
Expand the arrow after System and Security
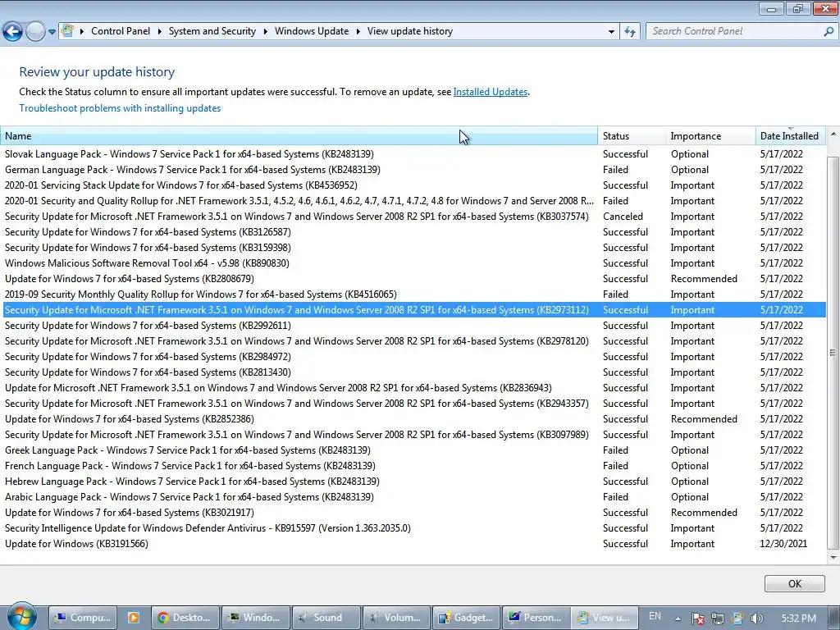coord(265,31)
